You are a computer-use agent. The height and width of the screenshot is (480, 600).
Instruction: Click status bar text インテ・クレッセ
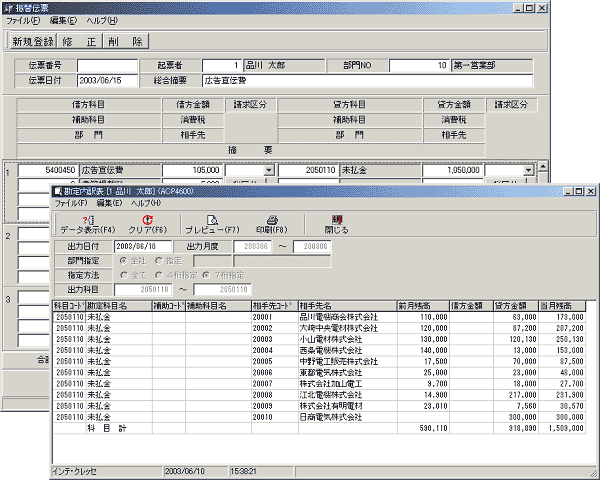coord(75,472)
